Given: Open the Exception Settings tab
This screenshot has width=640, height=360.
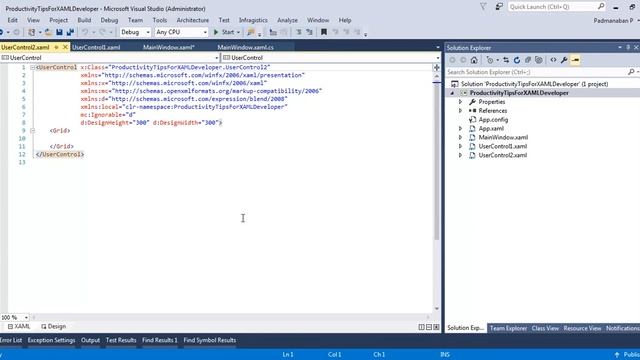Looking at the screenshot, I should [51, 340].
